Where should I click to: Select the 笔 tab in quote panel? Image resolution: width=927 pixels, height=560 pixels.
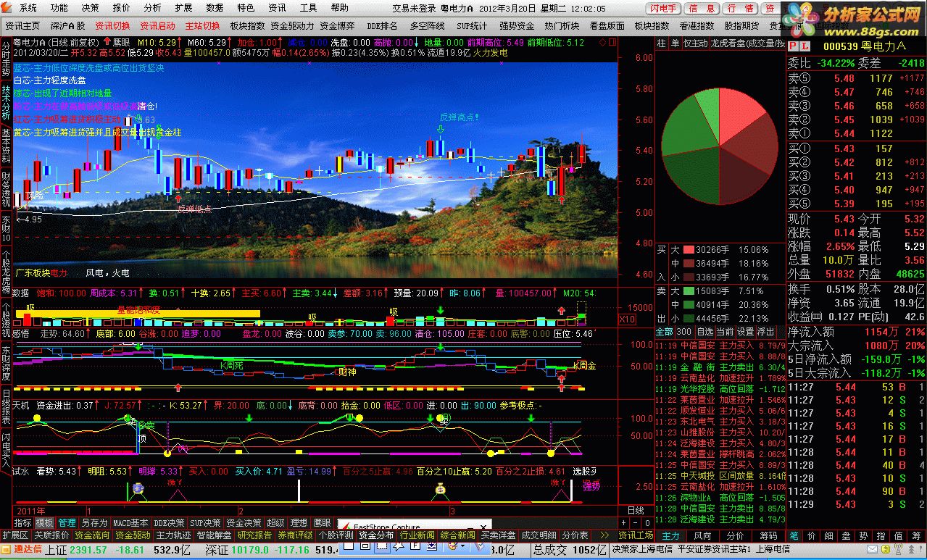[x=794, y=535]
